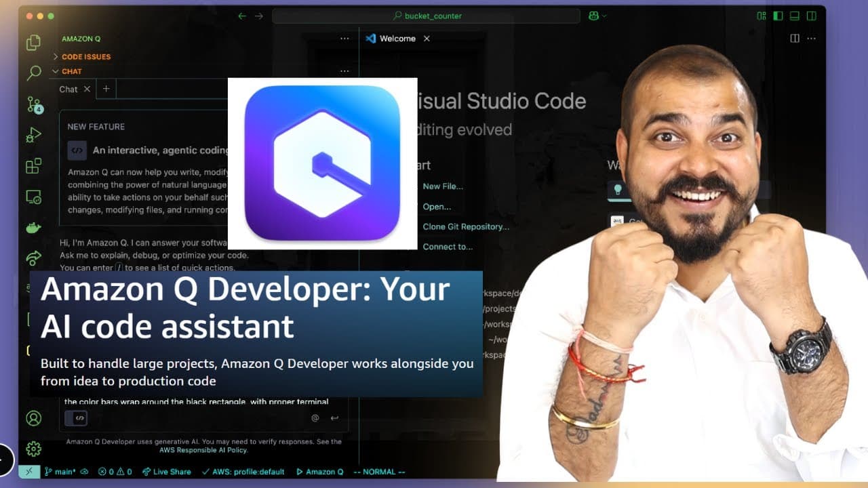The image size is (868, 488).
Task: Open the Extensions view
Action: (x=33, y=166)
